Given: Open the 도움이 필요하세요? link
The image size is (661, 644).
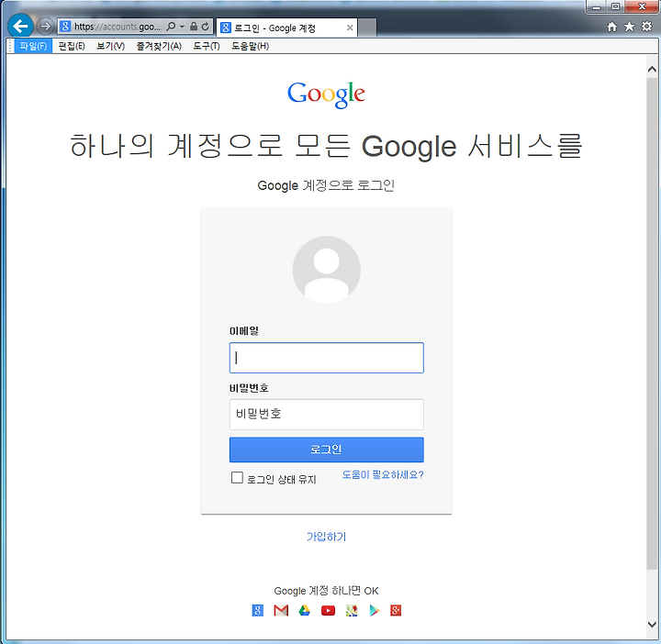Looking at the screenshot, I should [382, 474].
